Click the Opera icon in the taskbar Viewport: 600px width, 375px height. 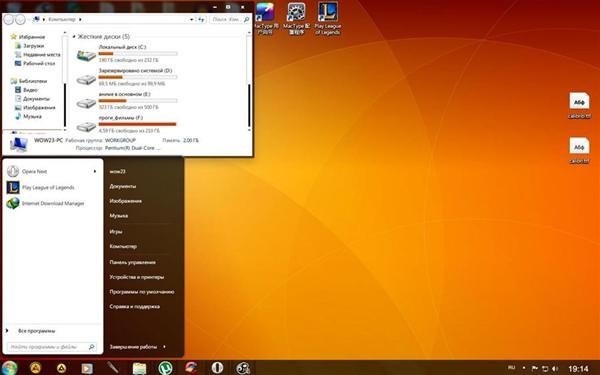tap(217, 368)
